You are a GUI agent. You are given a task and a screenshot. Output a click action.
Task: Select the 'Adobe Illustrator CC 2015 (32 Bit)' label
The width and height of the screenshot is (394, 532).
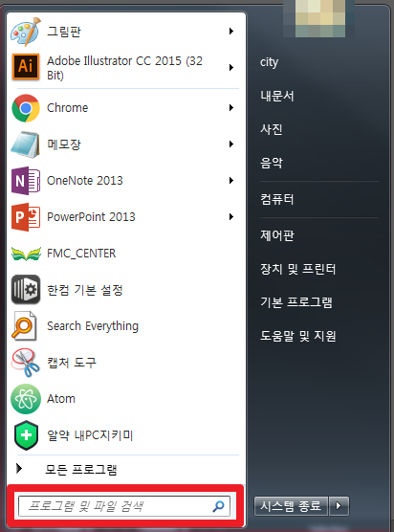click(124, 68)
